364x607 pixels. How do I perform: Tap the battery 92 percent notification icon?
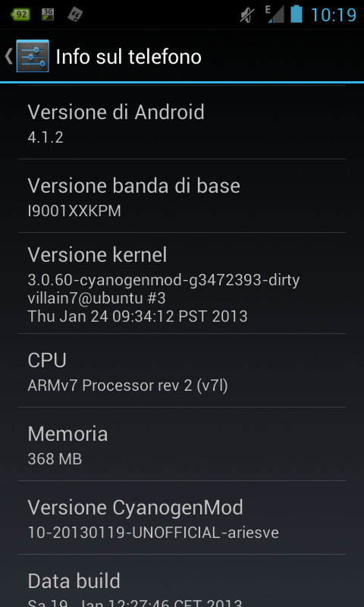[20, 14]
